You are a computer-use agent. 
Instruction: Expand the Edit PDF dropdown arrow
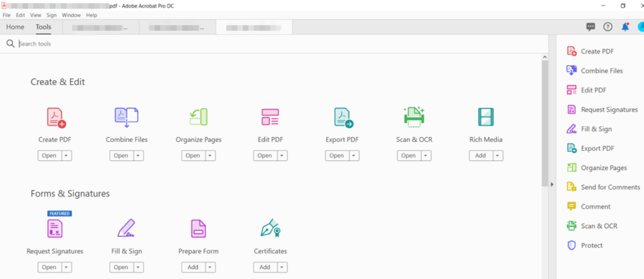[283, 156]
